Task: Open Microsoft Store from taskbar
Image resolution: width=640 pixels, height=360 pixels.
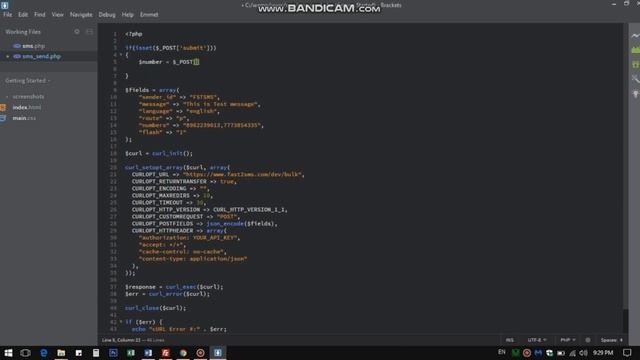Action: tap(79, 353)
